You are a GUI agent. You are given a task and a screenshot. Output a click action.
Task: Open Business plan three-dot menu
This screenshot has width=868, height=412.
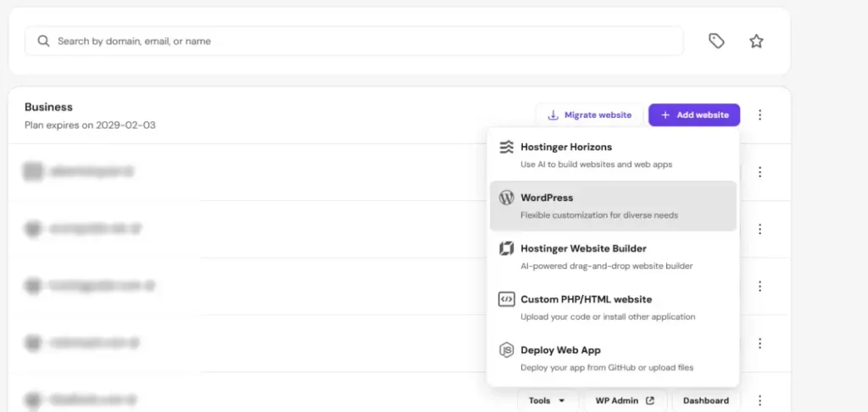point(760,115)
